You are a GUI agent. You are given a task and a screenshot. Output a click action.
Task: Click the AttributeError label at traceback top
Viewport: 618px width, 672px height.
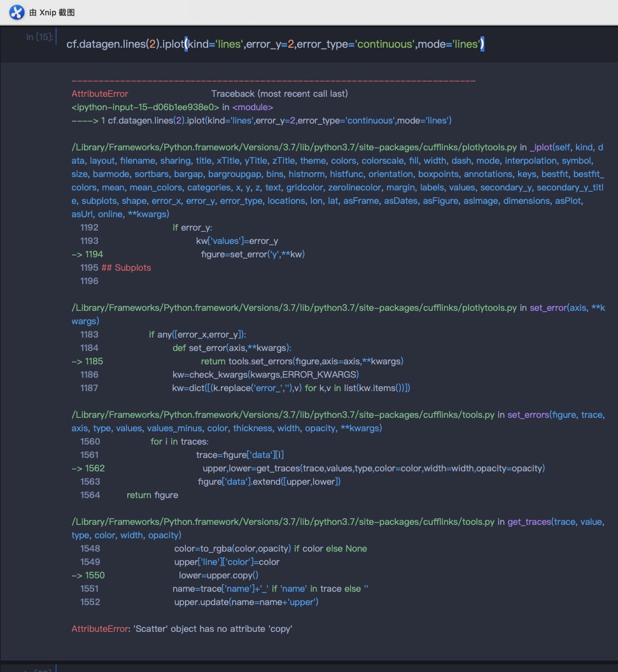[x=99, y=94]
